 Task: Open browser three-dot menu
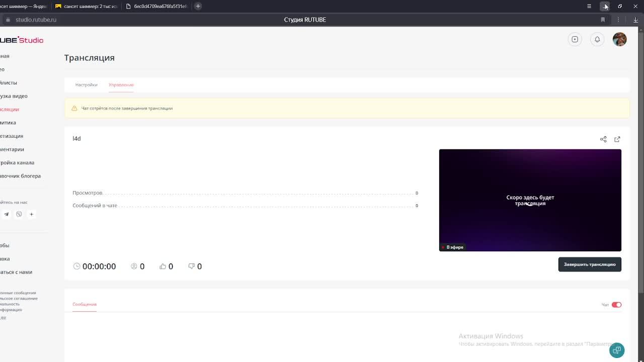pos(618,20)
